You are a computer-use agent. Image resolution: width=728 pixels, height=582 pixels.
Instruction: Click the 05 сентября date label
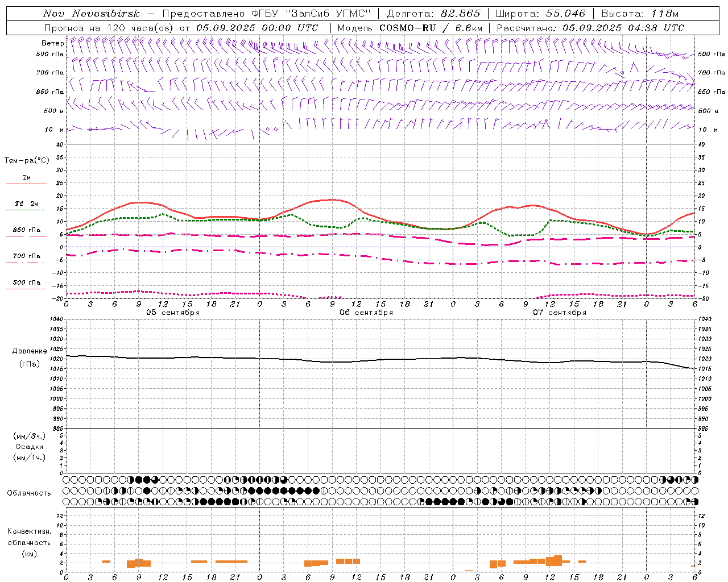tap(173, 313)
